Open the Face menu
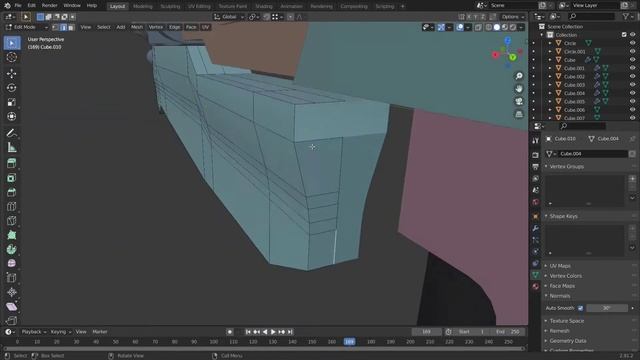The width and height of the screenshot is (640, 360). coord(191,27)
